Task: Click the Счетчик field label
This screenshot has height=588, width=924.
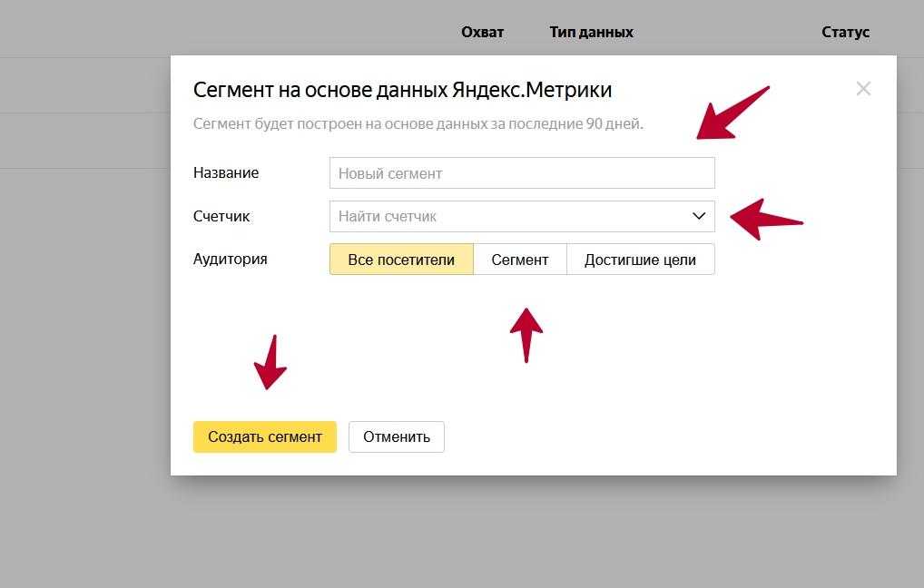Action: (221, 216)
